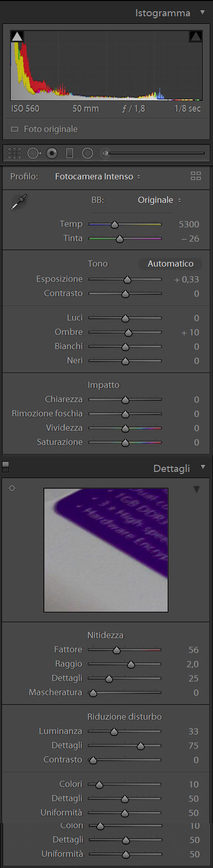
Task: Collapse the Dettagli panel
Action: (x=203, y=467)
